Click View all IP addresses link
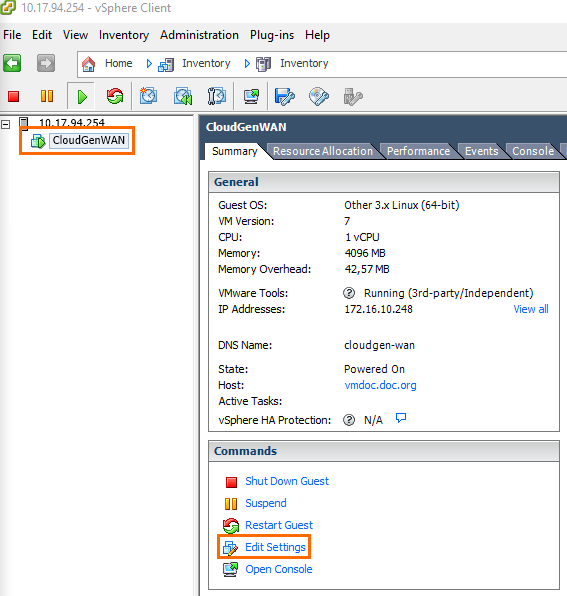567x596 pixels. pyautogui.click(x=531, y=309)
